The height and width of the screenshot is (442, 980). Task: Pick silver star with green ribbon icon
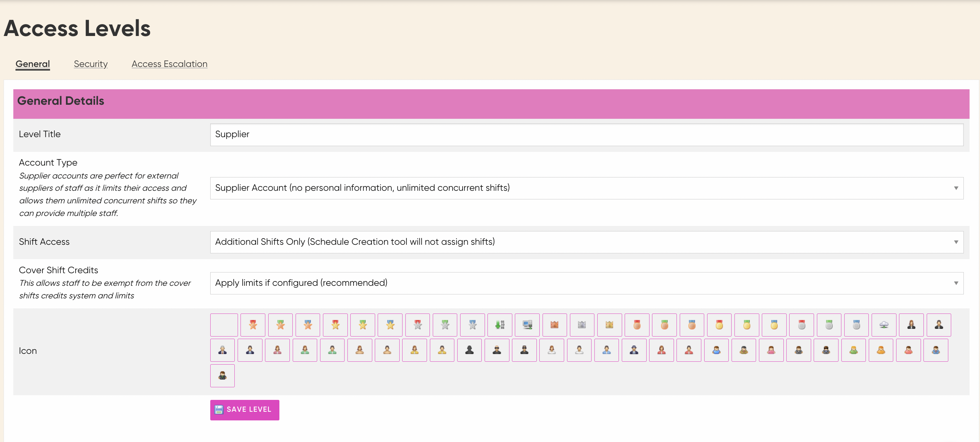[445, 325]
